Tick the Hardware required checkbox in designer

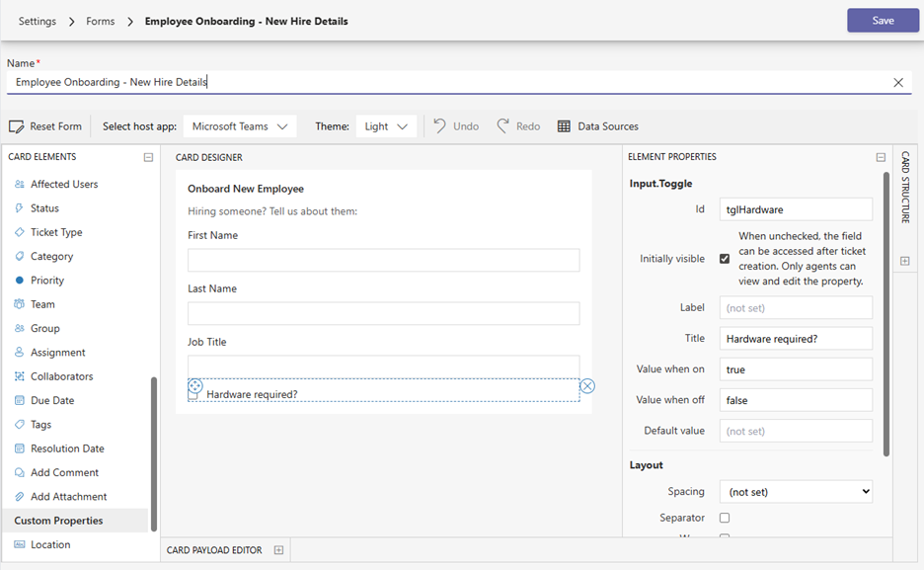[194, 395]
